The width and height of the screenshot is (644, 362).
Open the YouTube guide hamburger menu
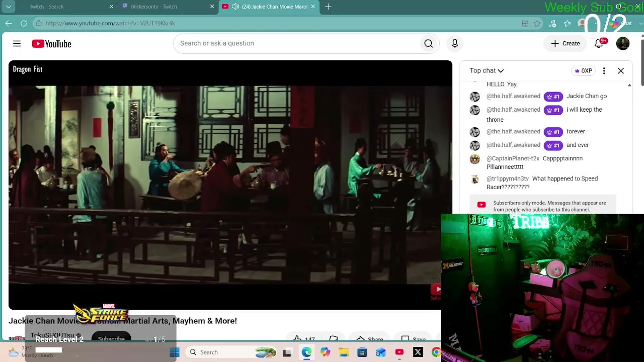click(17, 44)
